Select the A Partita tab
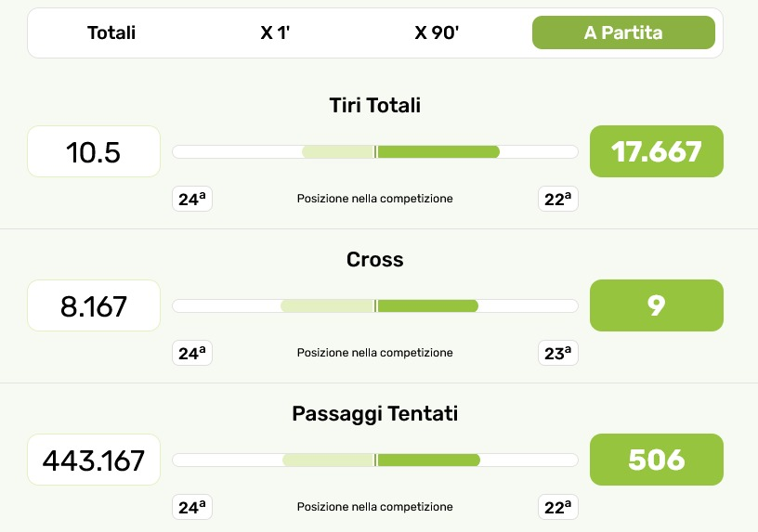 coord(623,33)
